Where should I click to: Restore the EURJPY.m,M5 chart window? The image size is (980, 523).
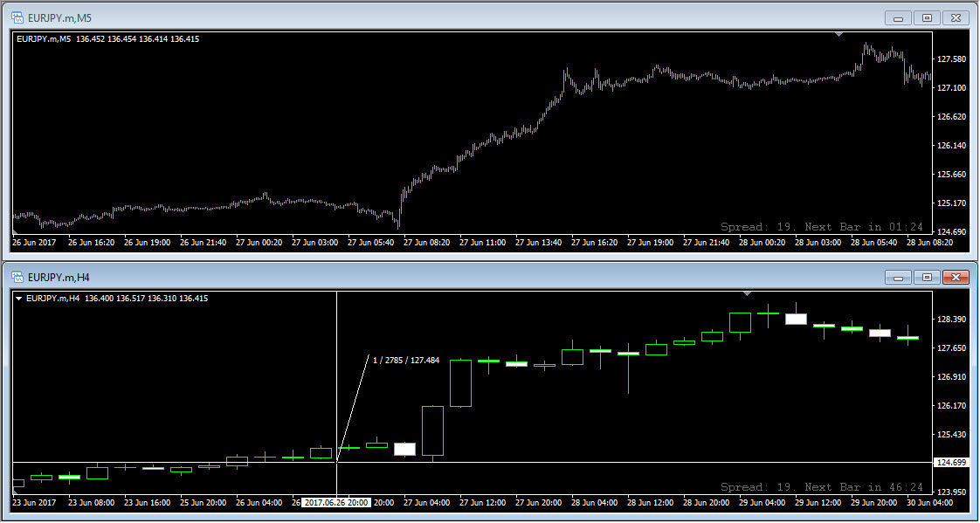pyautogui.click(x=927, y=18)
